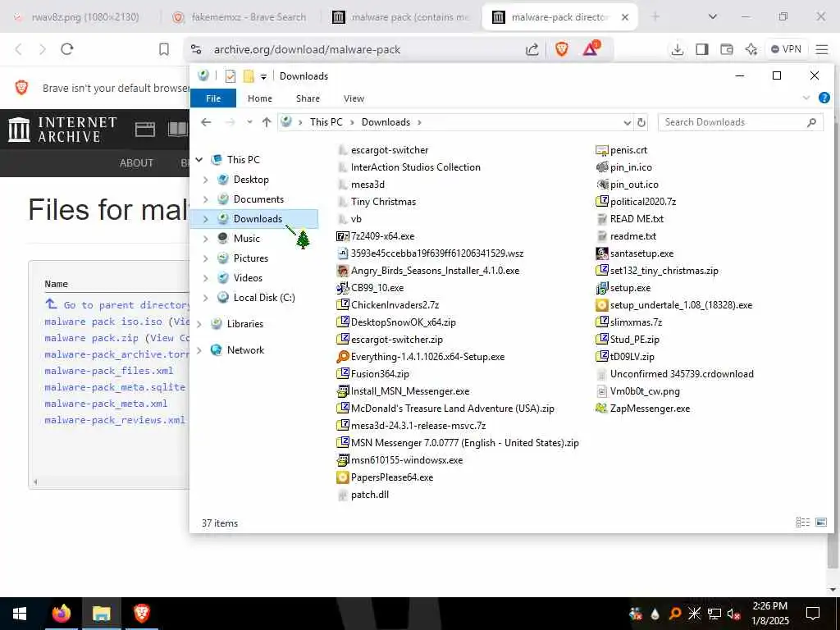Open malware-pack_files.xml link

click(109, 371)
